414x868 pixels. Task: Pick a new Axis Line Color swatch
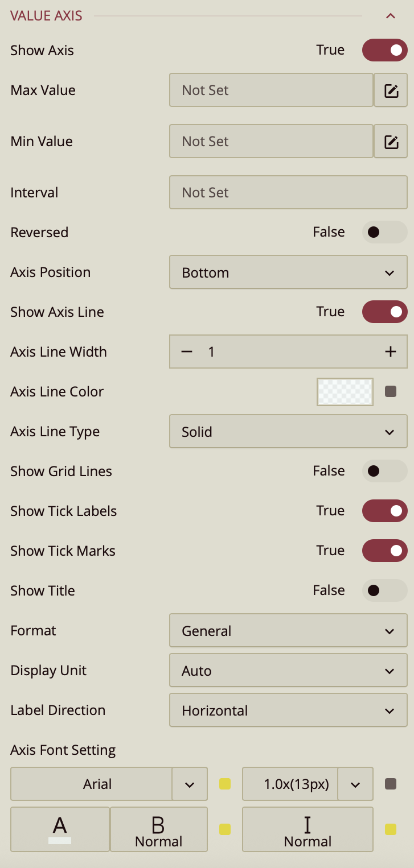345,391
